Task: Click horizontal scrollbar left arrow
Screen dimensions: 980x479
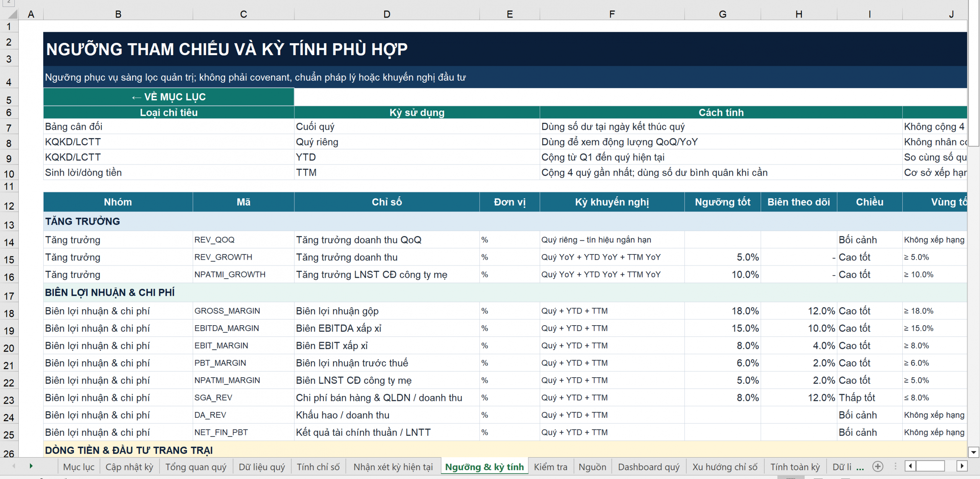Action: pyautogui.click(x=910, y=466)
